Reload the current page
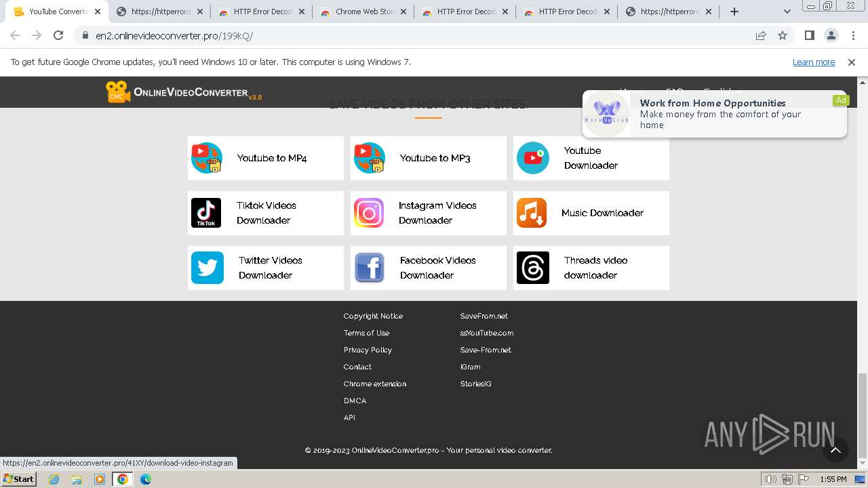Viewport: 868px width, 488px height. click(x=58, y=35)
